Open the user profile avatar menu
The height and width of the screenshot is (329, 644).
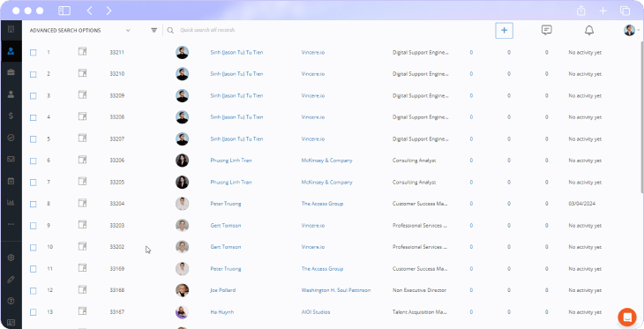point(630,30)
